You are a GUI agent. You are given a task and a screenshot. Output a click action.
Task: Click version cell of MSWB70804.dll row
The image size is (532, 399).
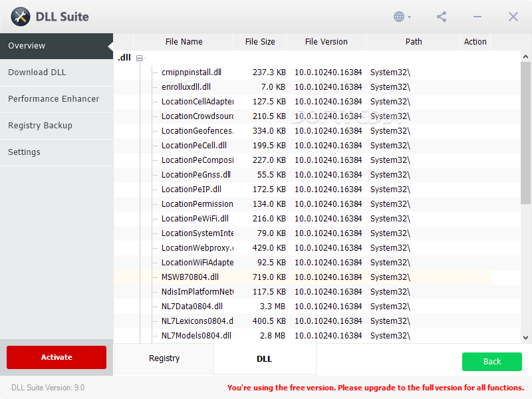(x=328, y=277)
